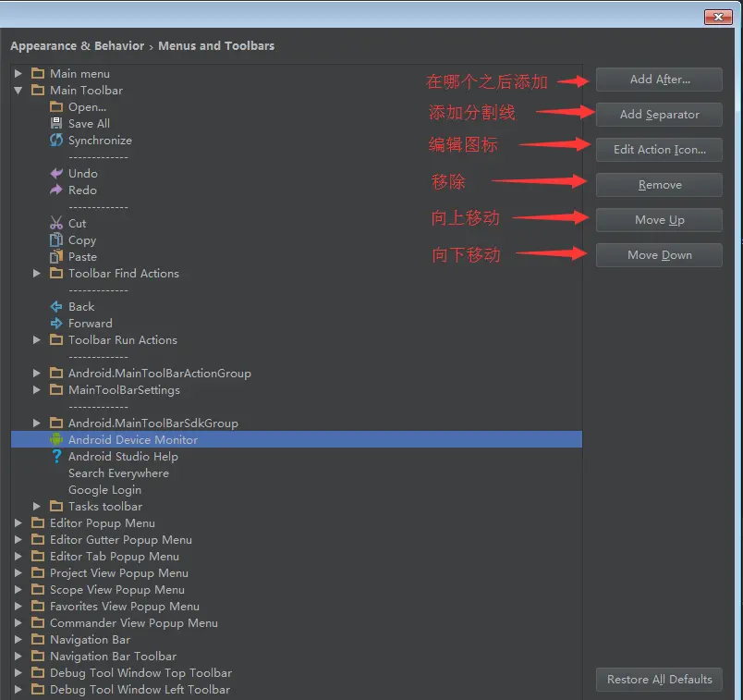Expand the Project View Popup Menu node
This screenshot has height=700, width=743.
[18, 573]
